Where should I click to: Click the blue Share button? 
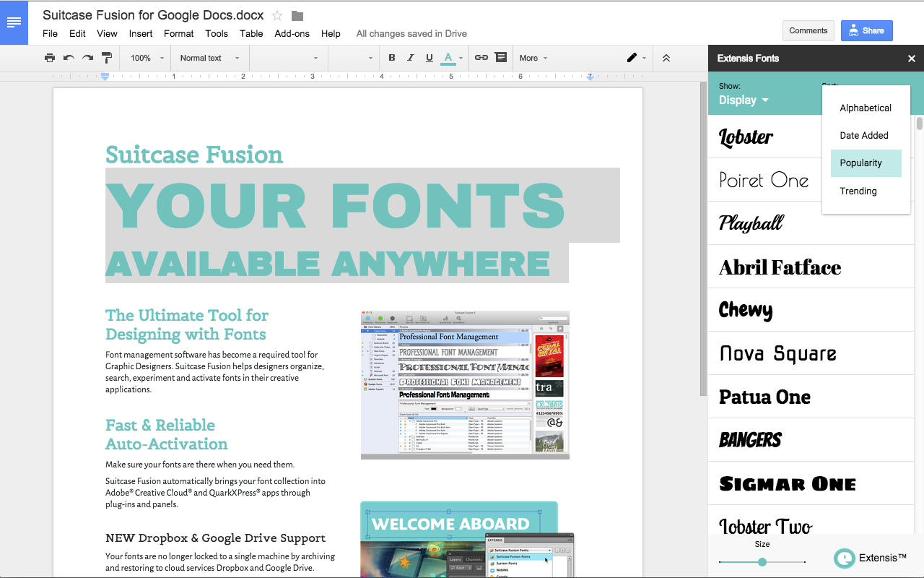click(866, 30)
